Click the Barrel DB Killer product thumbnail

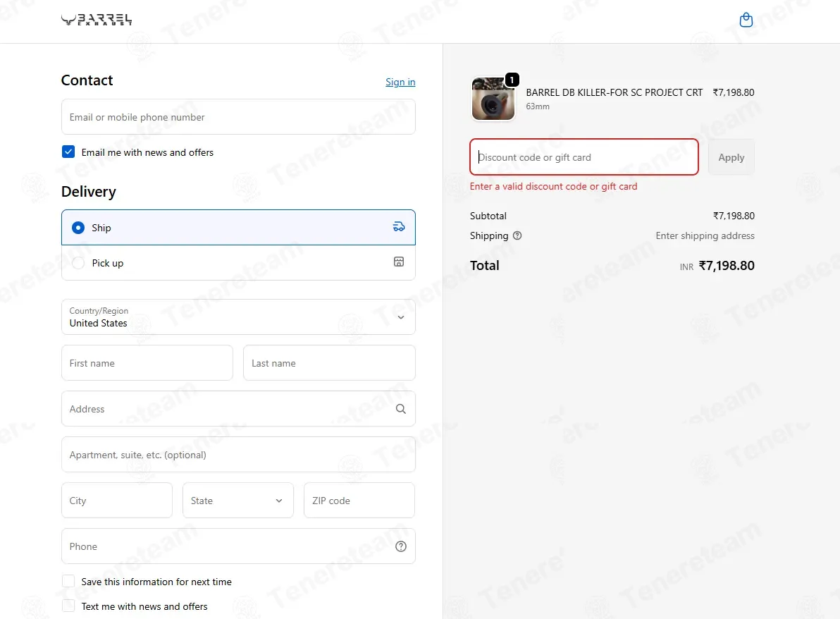tap(493, 99)
